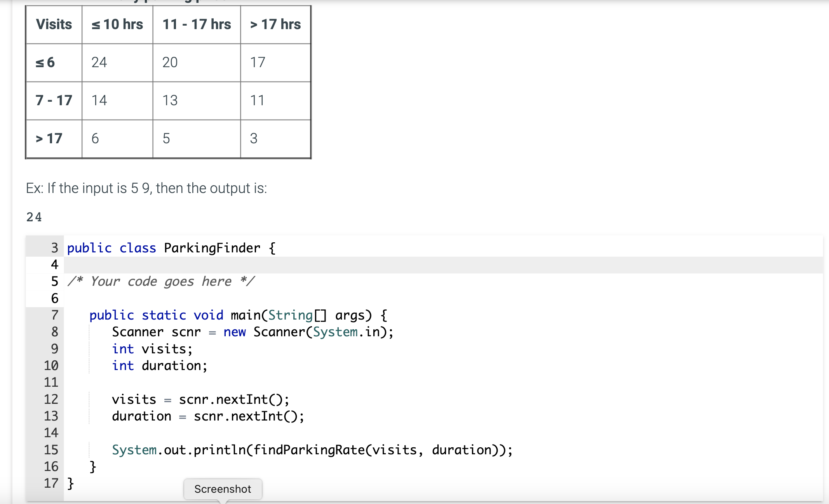Click the 'visits = scnr.nextInt();' line
The image size is (829, 504).
pyautogui.click(x=200, y=400)
